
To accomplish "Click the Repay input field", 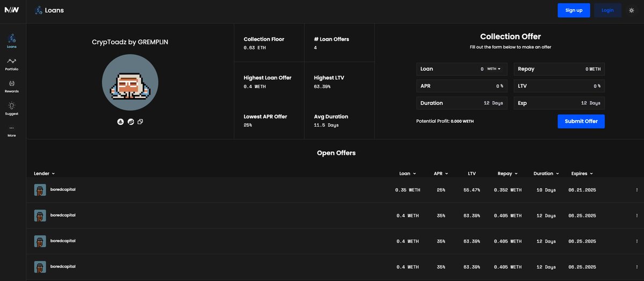I will coord(559,69).
